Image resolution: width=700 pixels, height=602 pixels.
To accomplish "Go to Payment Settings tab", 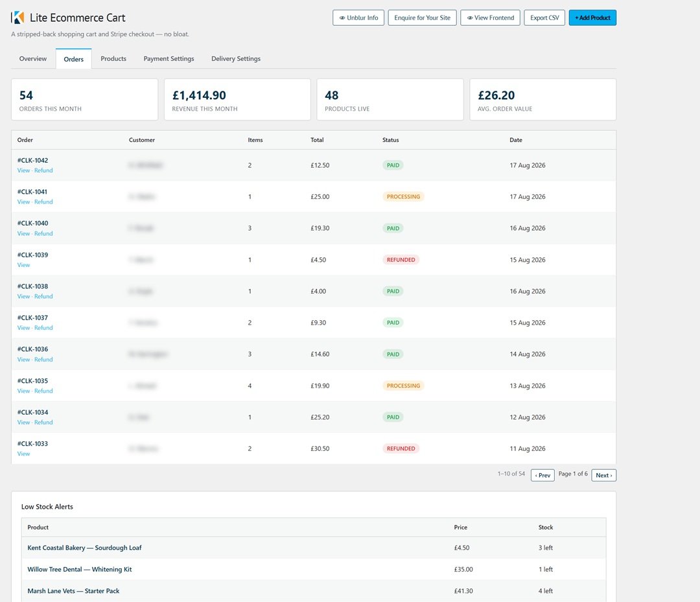I will [x=169, y=58].
